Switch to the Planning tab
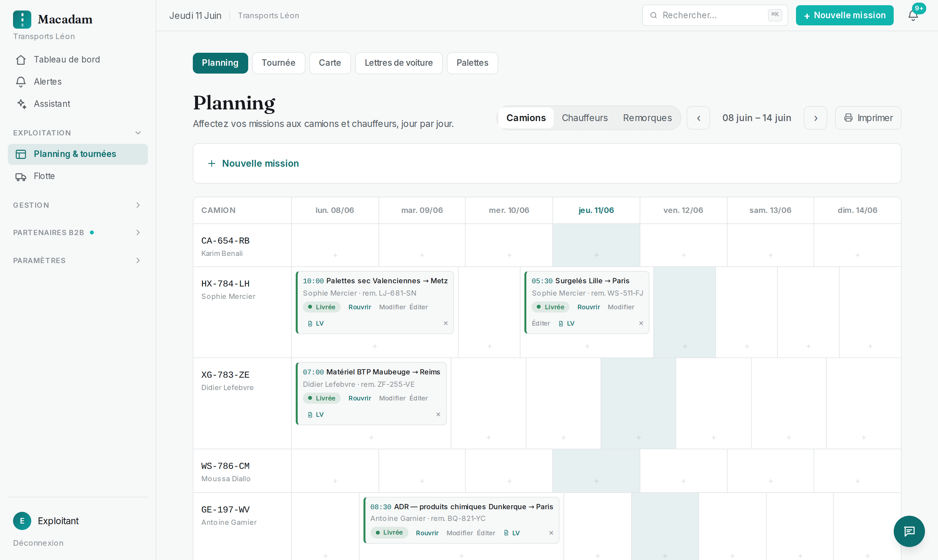 point(220,63)
